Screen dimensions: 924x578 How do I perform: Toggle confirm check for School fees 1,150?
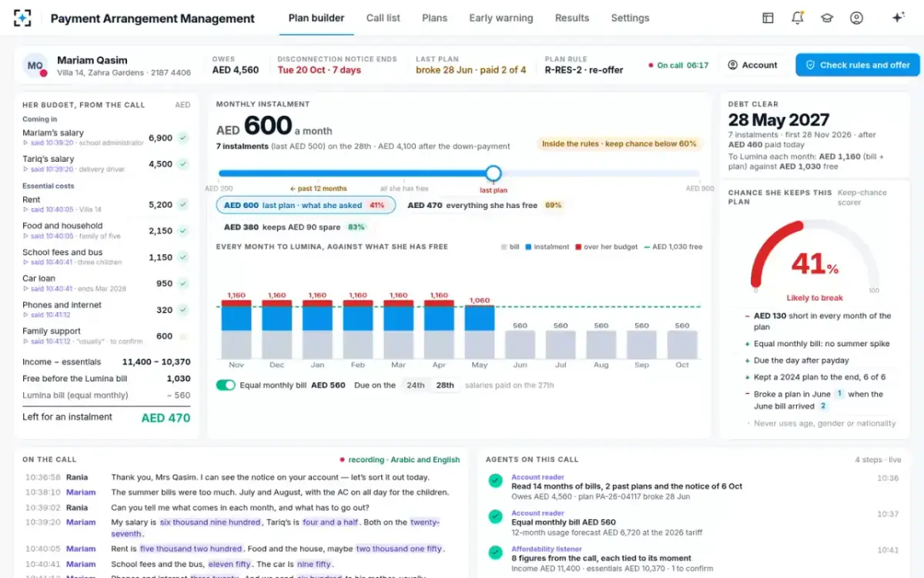(183, 257)
